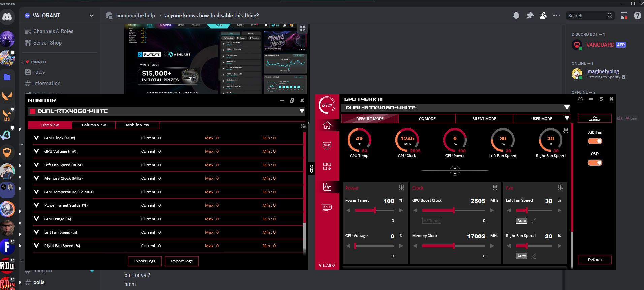This screenshot has height=290, width=644.
Task: Open the GPU selector dropdown in GPU Tweak III
Action: pos(567,108)
